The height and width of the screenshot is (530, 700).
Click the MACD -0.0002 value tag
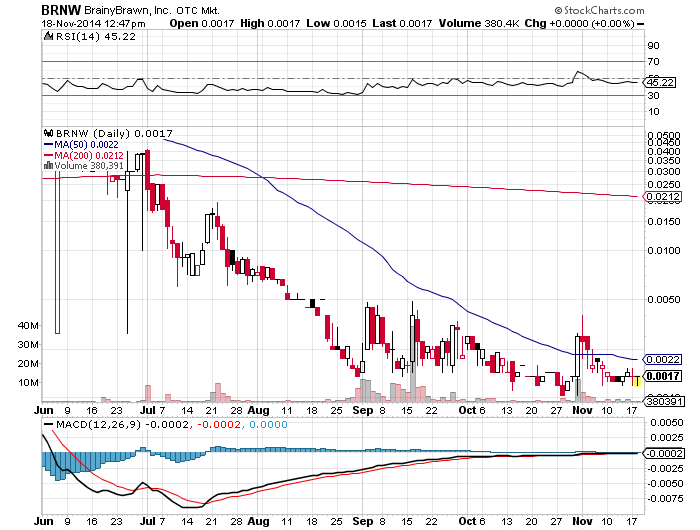point(663,453)
